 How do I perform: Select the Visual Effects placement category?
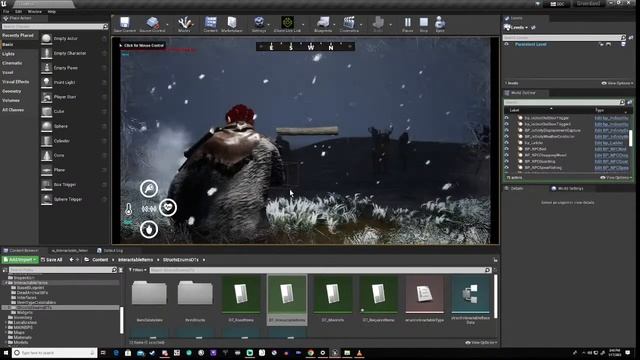click(x=16, y=82)
